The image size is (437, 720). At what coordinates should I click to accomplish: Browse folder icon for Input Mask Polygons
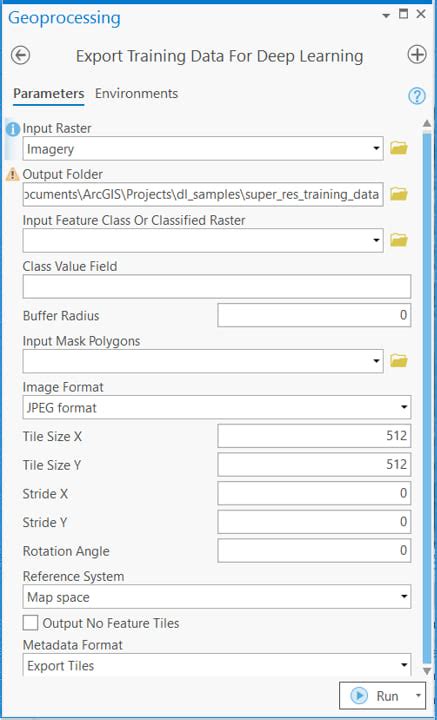point(398,361)
